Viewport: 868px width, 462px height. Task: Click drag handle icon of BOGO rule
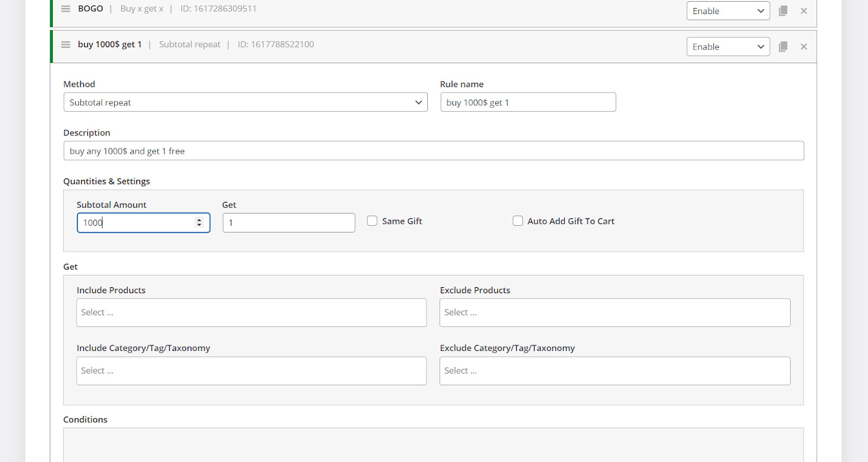[66, 9]
